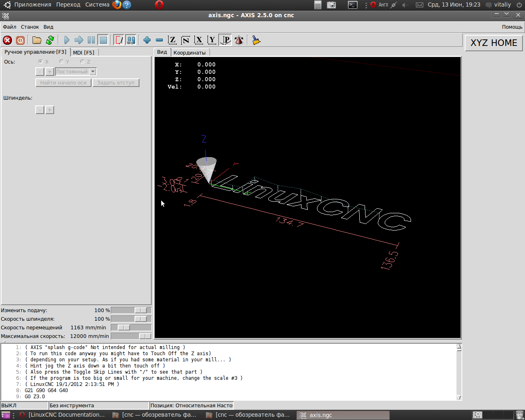Open a G-code file via folder icon

[x=37, y=40]
